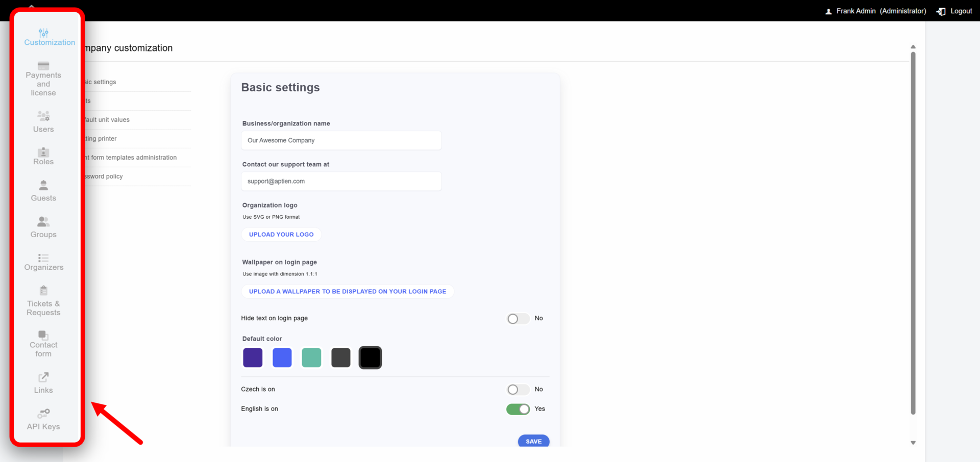Screen dimensions: 980x462
Task: Focus the support team email input field
Action: click(x=341, y=181)
